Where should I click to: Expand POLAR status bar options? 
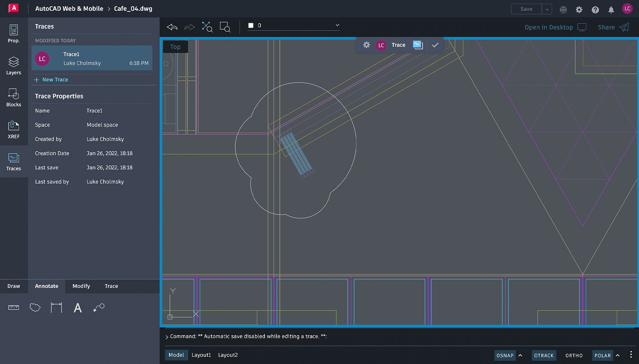click(x=617, y=355)
